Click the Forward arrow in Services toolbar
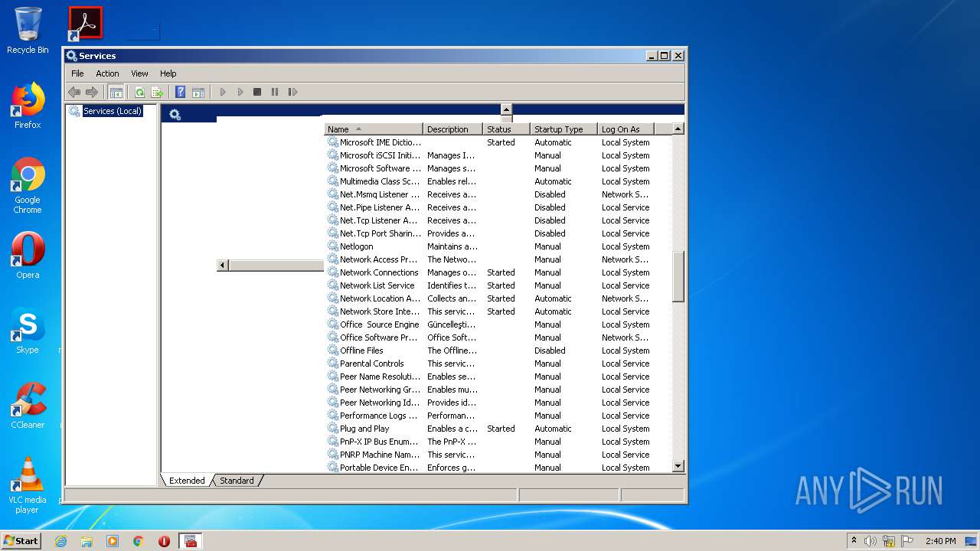This screenshot has height=551, width=980. (92, 92)
